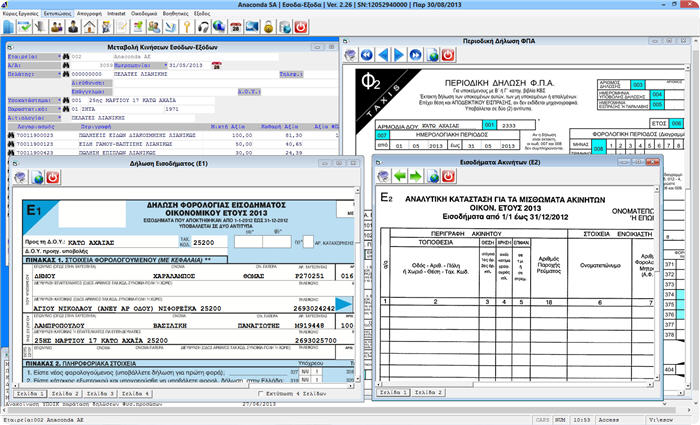Image resolution: width=700 pixels, height=425 pixels.
Task: Toggle the Εκτύπωση 4 Σελίδων checkbox
Action: pos(261,394)
